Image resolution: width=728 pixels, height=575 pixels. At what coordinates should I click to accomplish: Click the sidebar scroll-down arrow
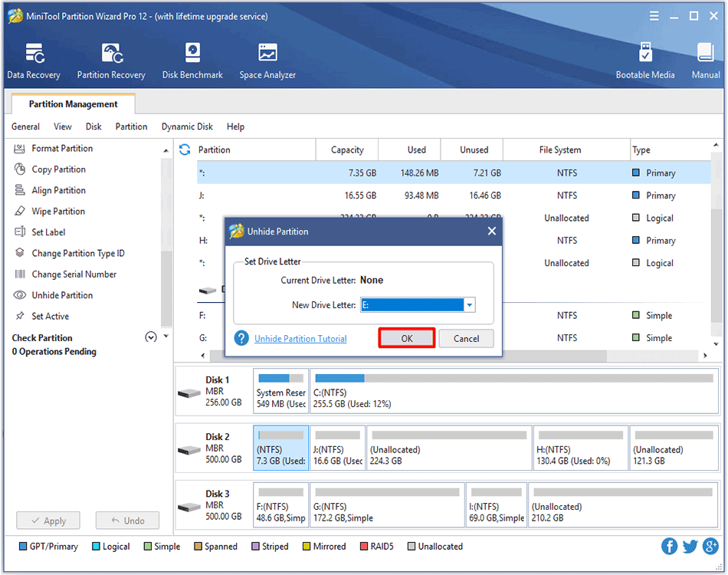166,337
